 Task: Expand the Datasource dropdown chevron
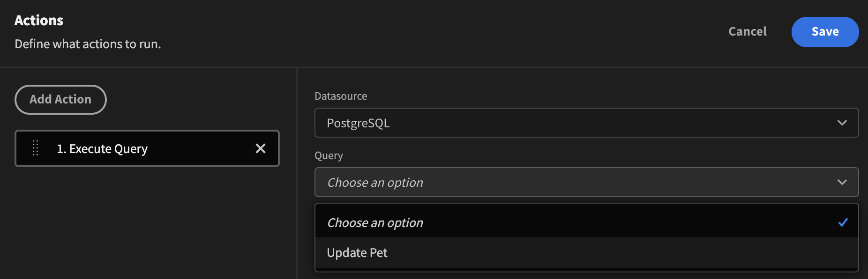(x=842, y=123)
